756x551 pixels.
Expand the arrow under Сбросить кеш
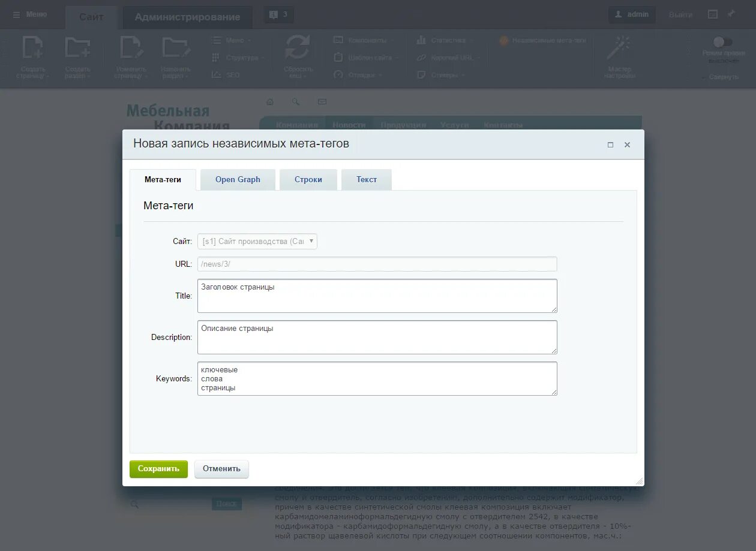[305, 77]
